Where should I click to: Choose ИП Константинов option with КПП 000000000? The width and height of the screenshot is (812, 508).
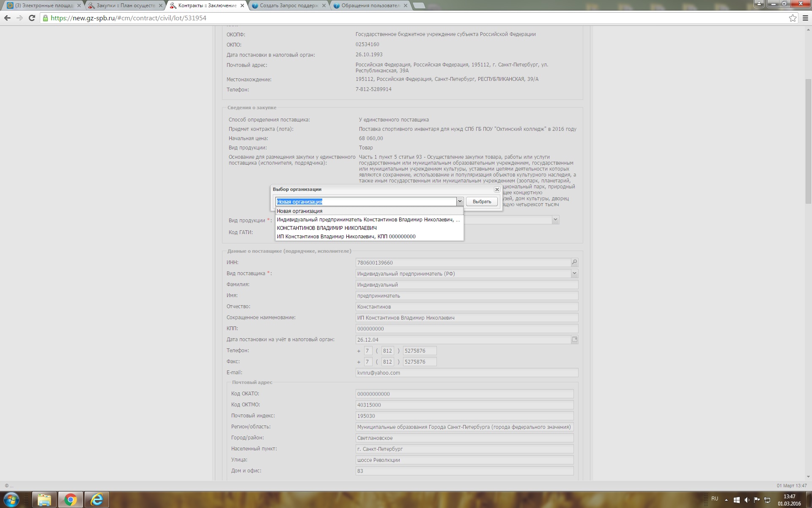346,236
